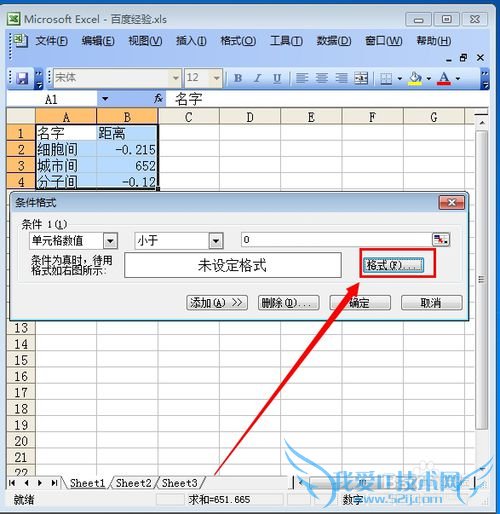Select the Sheet1 tab

click(87, 483)
